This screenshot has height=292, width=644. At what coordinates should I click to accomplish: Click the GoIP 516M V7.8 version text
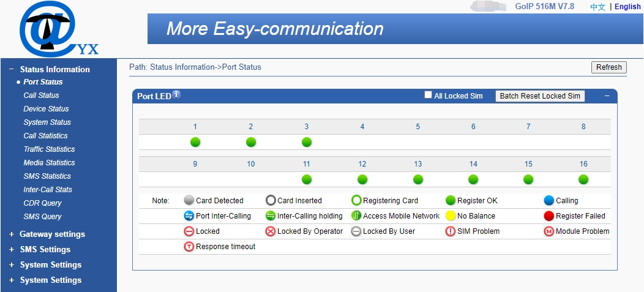(x=545, y=7)
